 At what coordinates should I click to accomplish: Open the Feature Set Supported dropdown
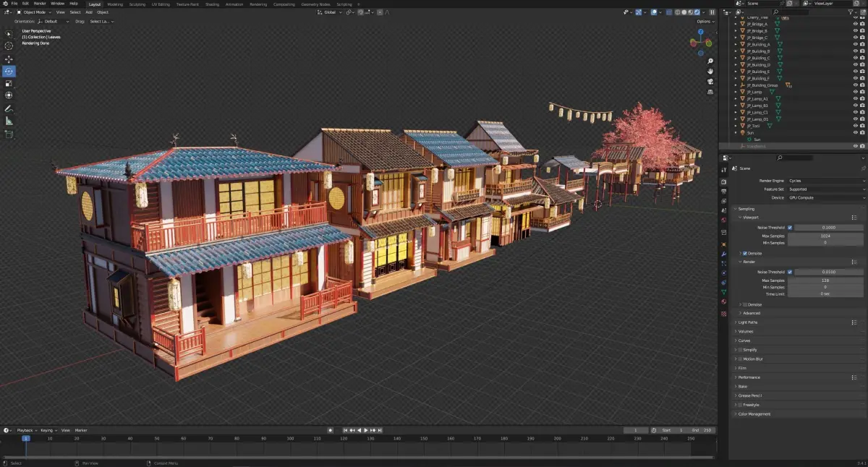click(825, 189)
